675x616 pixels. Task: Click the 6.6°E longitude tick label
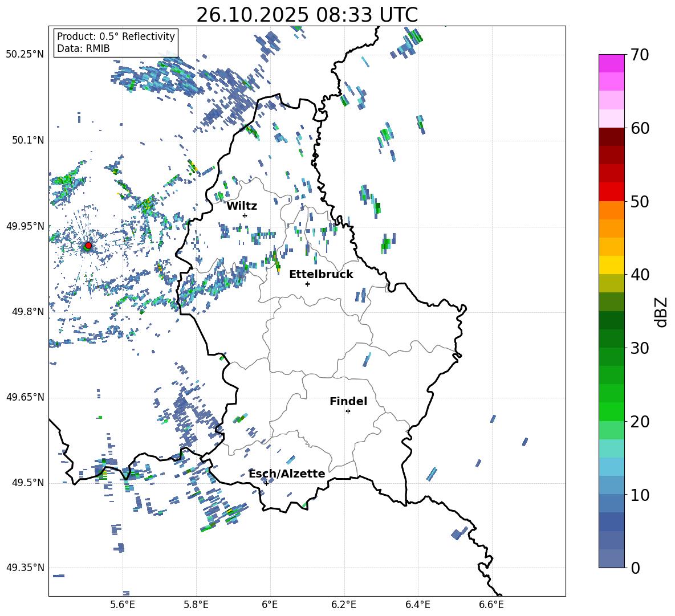click(491, 604)
